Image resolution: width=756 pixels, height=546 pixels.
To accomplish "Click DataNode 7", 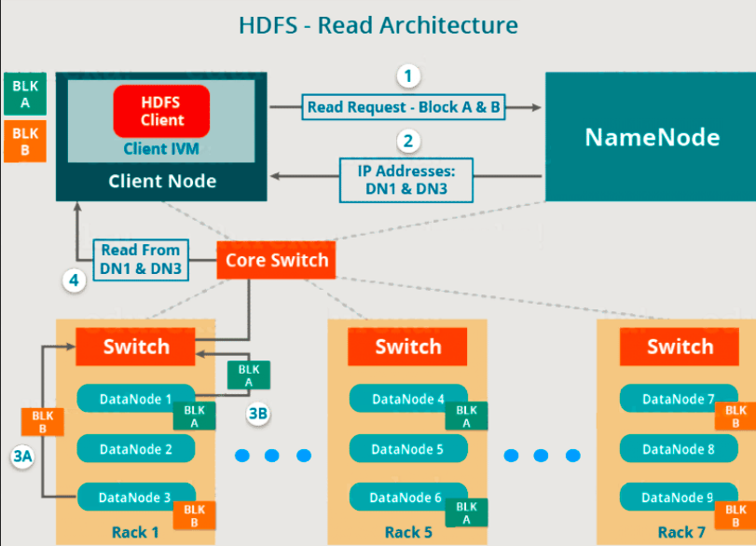I will pyautogui.click(x=679, y=399).
